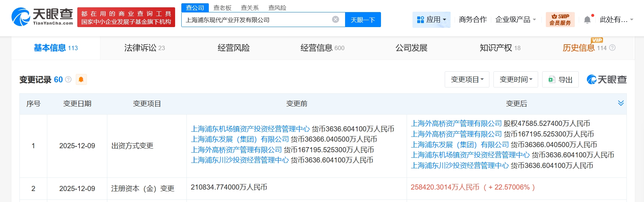Click the TianYanCha logo icon
The height and width of the screenshot is (202, 644).
tap(21, 17)
